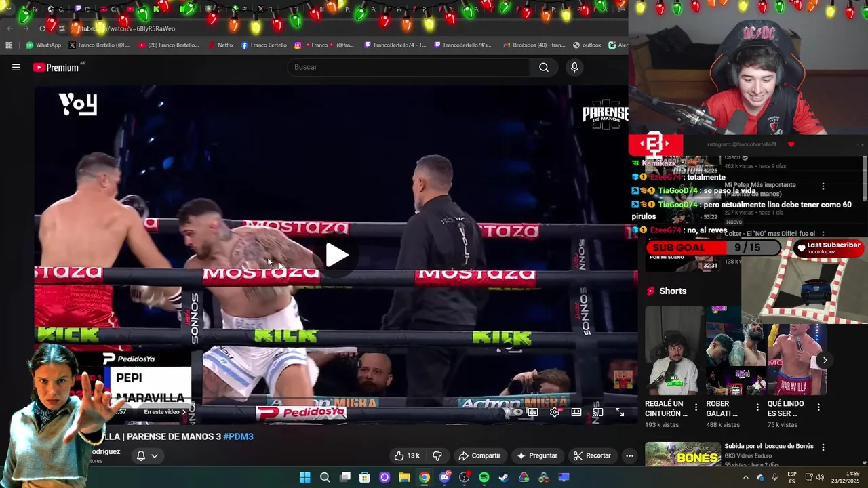
Task: Open the 'Subida por el bosque de Bonés' thumbnail
Action: tap(683, 454)
